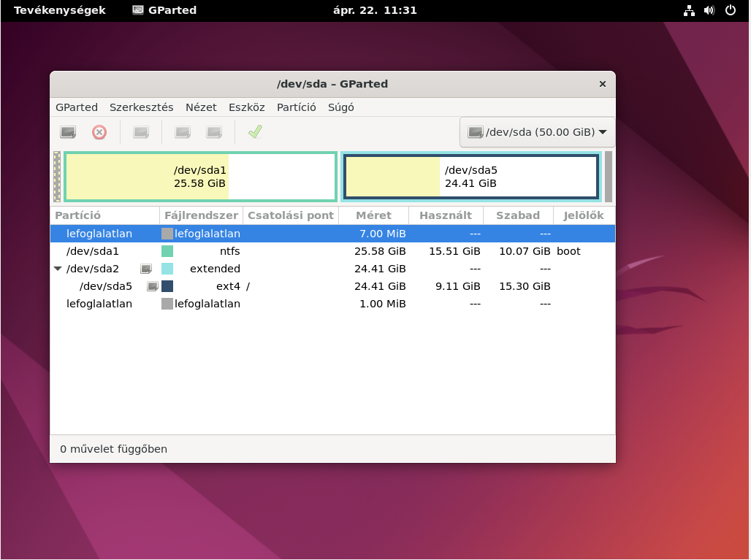Click the Paste partition toolbar icon
The width and height of the screenshot is (751, 560).
[x=213, y=132]
